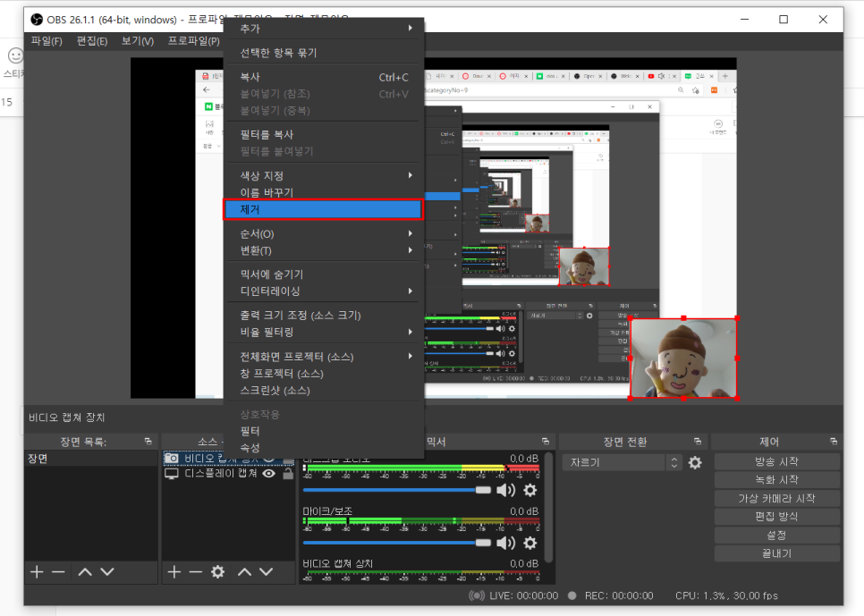The height and width of the screenshot is (616, 864).
Task: Select the 장면 item in the scene list
Action: click(90, 459)
